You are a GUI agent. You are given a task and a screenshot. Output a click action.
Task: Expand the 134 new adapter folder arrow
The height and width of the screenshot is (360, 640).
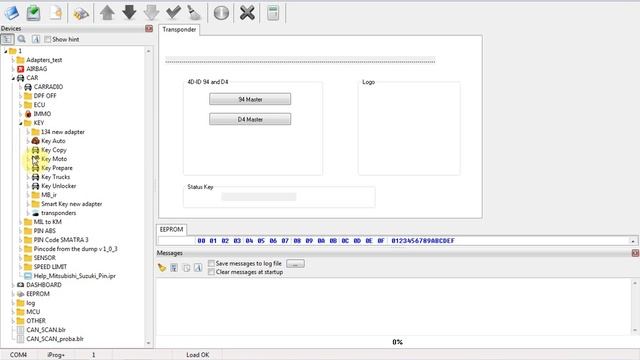point(28,132)
